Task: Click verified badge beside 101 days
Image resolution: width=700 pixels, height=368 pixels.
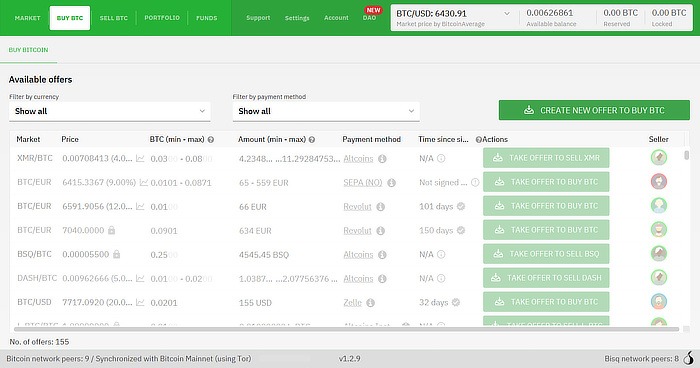Action: (461, 206)
